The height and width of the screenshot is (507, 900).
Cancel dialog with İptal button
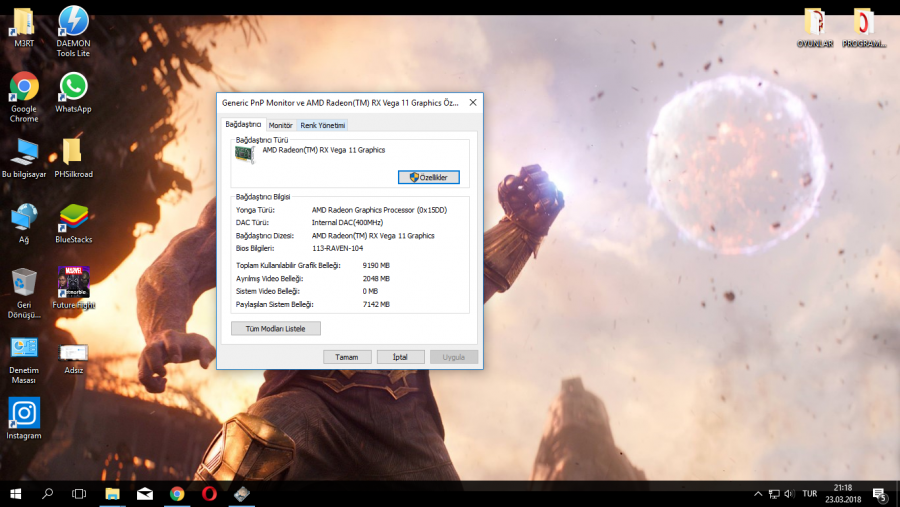tap(400, 357)
